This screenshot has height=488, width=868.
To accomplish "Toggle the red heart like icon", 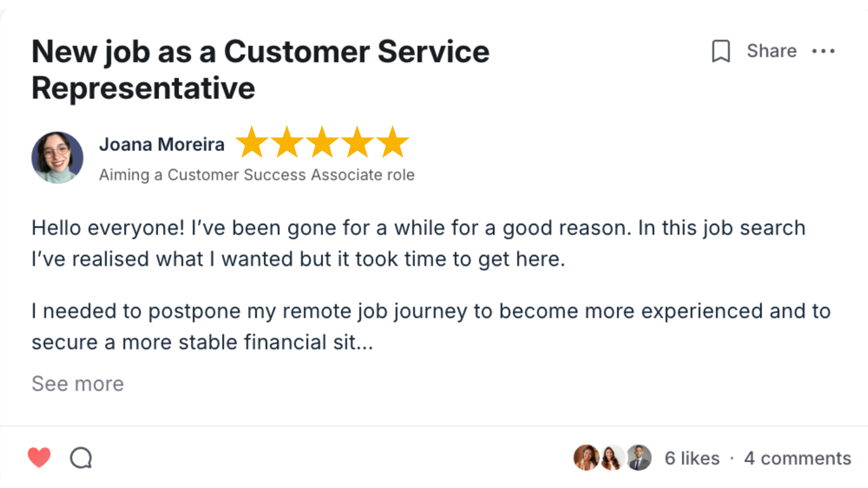I will click(x=39, y=457).
